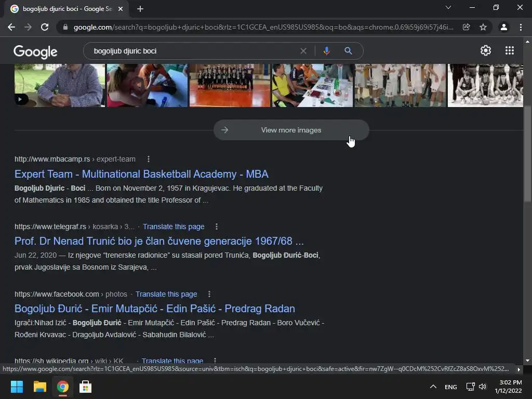Start voice search with microphone
Viewport: 532px width, 399px height.
326,51
